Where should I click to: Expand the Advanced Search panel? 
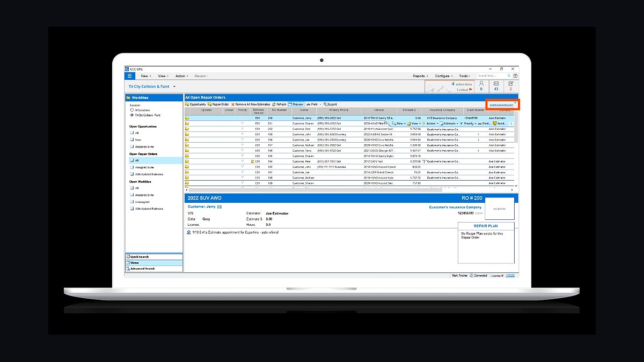tap(153, 269)
